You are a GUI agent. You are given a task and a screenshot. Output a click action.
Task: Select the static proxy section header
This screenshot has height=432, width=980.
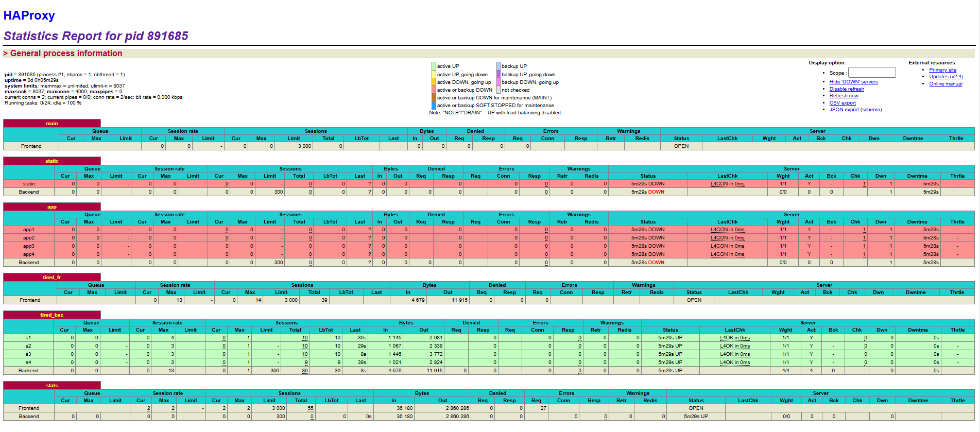(x=52, y=161)
